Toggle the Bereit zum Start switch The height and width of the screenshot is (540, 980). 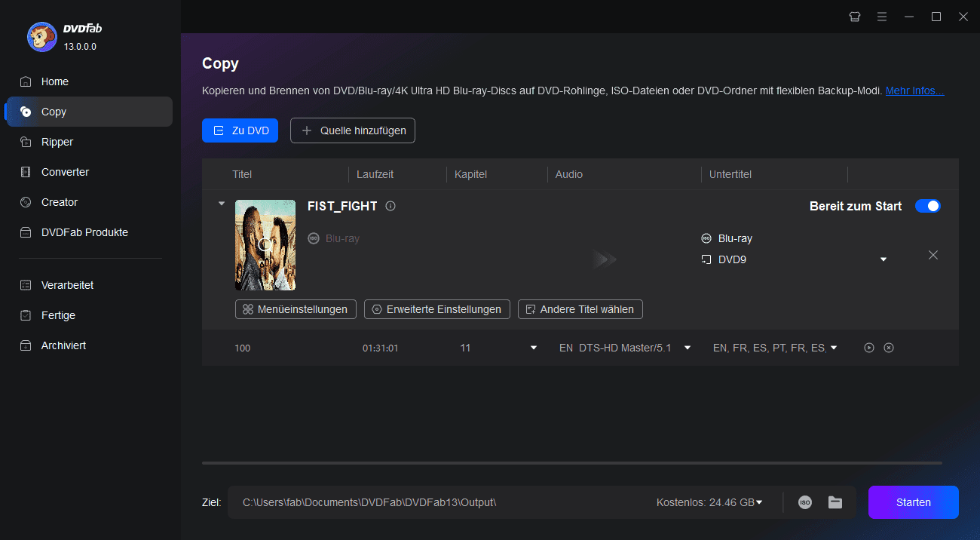click(928, 206)
